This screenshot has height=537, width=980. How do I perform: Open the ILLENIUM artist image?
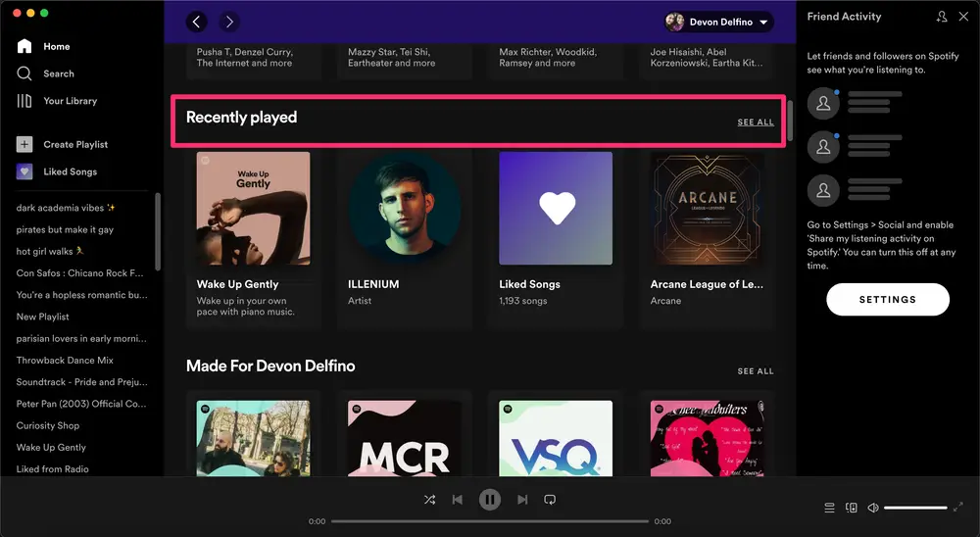(x=405, y=208)
